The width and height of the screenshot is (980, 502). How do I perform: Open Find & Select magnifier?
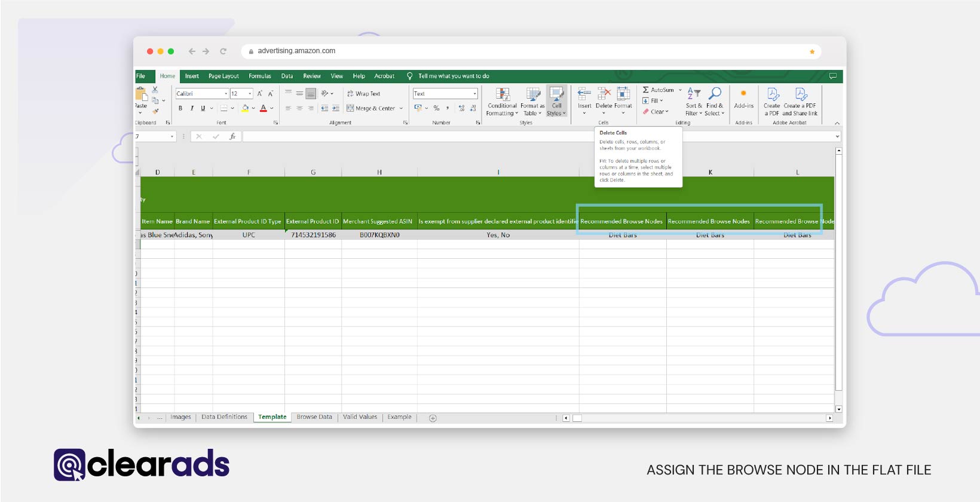click(715, 102)
